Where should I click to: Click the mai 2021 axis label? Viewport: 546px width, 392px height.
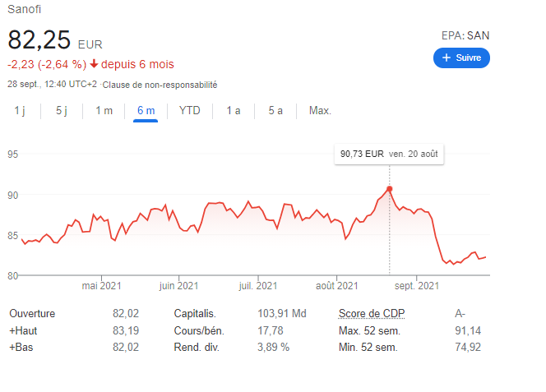(102, 286)
